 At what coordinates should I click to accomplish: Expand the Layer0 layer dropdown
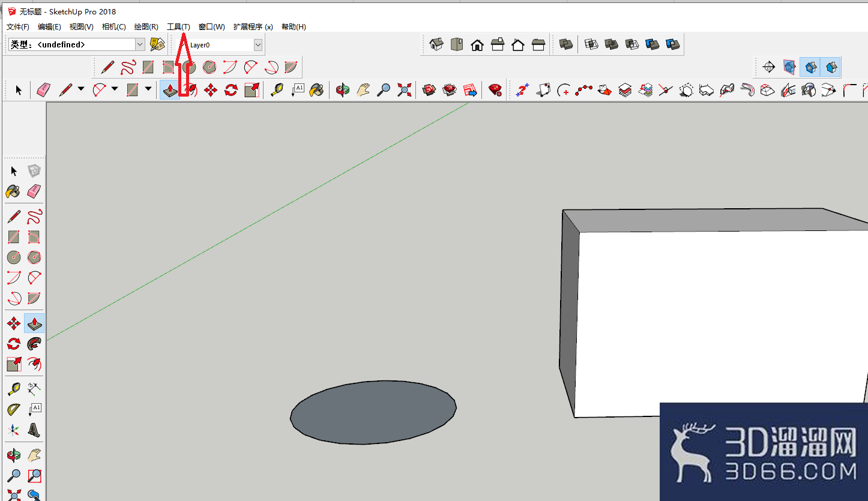coord(258,45)
